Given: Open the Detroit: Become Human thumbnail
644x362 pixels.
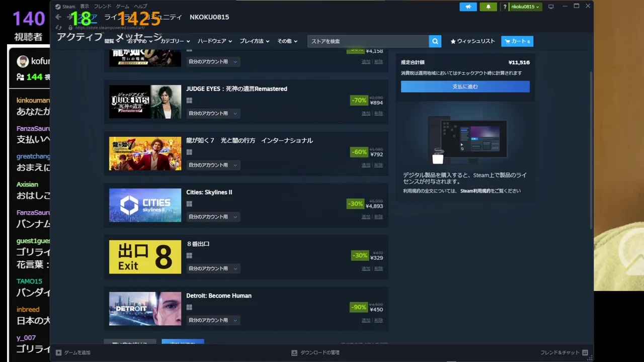Looking at the screenshot, I should pos(145,309).
